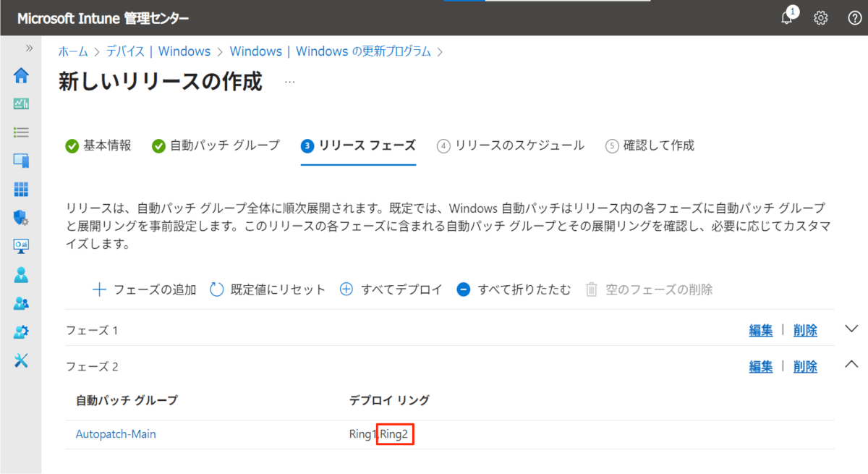Click 削除 for フェーズ 1
Viewport: 868px width, 474px height.
click(x=805, y=330)
